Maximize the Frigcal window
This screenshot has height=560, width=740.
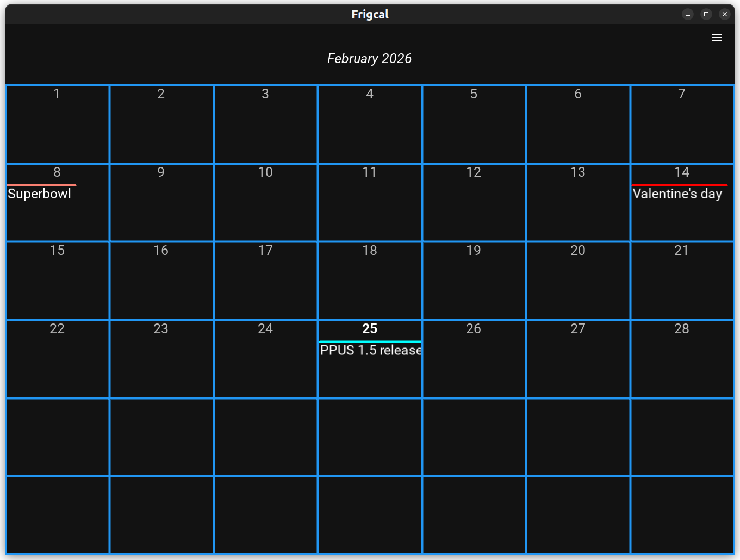[x=706, y=15]
